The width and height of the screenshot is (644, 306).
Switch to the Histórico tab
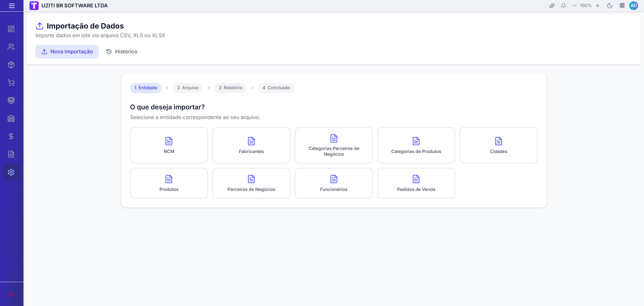(x=122, y=52)
